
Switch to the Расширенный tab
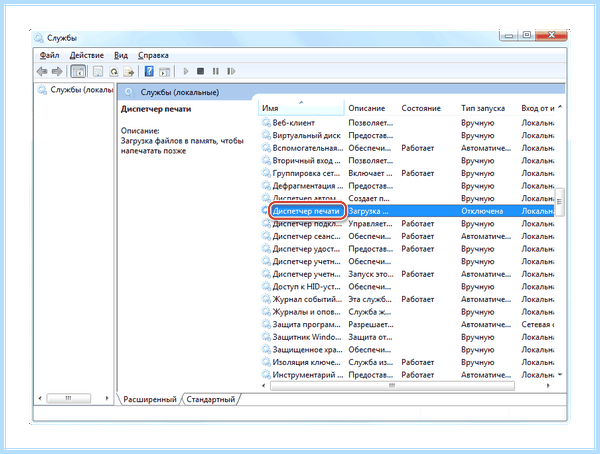click(150, 399)
